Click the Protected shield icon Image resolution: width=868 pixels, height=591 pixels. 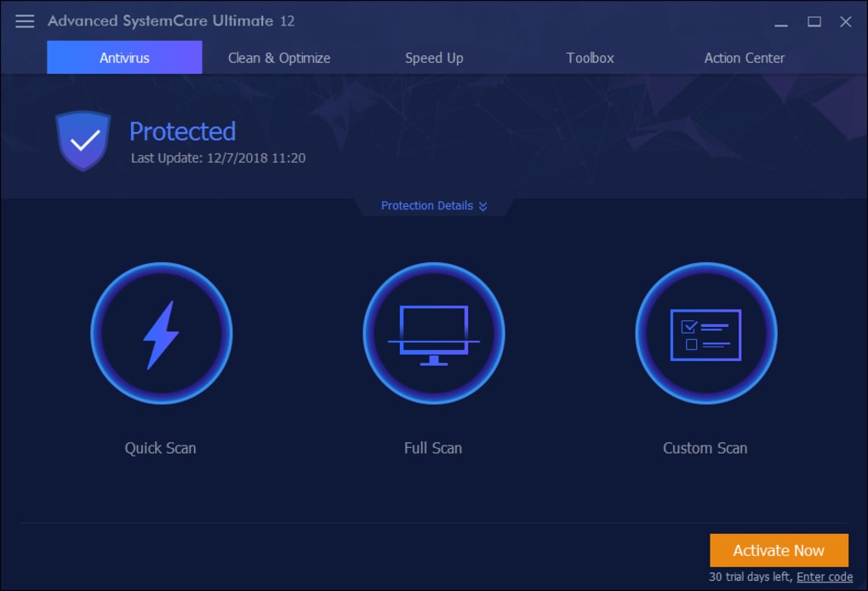[83, 141]
